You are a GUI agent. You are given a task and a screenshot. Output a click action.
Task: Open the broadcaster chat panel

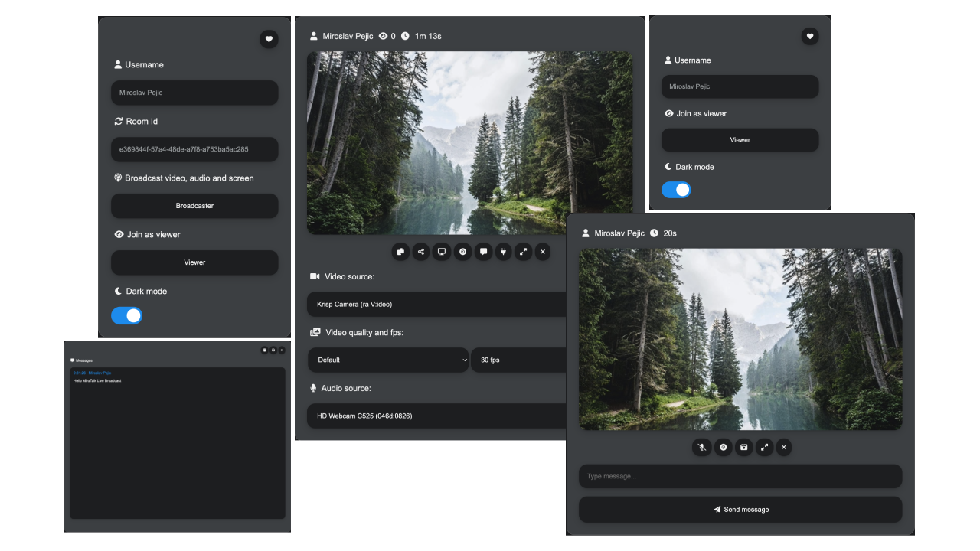pyautogui.click(x=483, y=251)
